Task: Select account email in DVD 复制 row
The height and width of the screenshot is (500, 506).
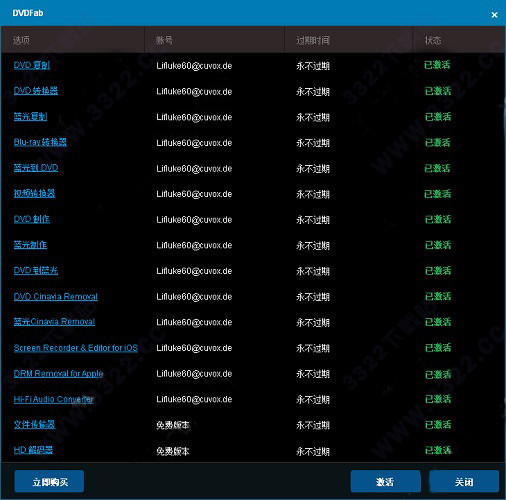Action: coord(194,66)
